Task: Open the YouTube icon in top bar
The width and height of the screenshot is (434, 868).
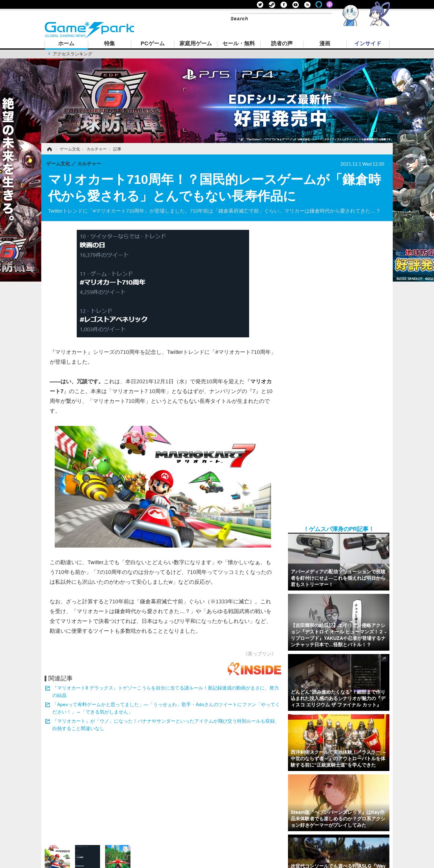Action: click(x=295, y=4)
